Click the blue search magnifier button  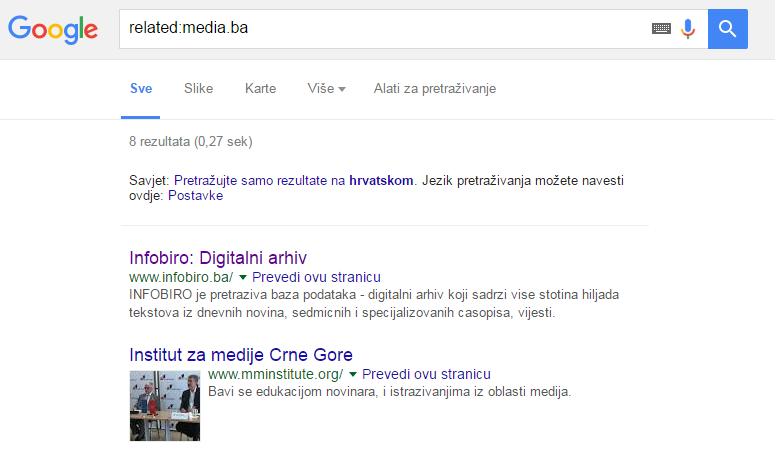(x=728, y=29)
